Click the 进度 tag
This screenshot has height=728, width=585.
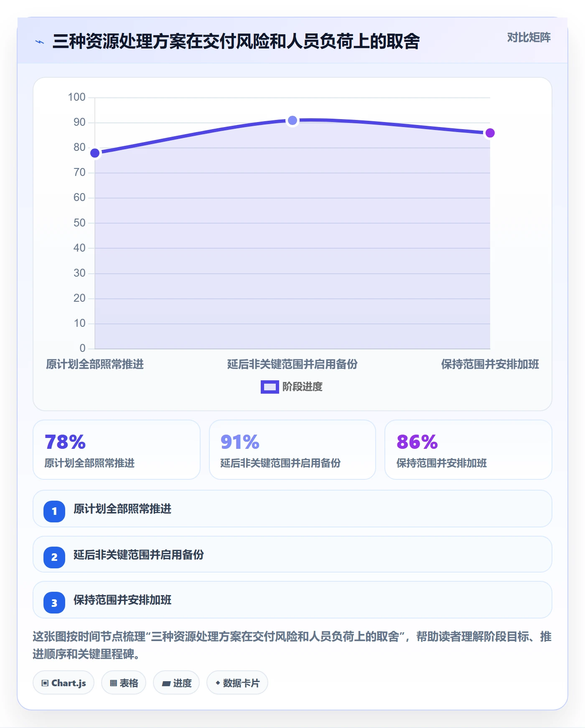176,682
